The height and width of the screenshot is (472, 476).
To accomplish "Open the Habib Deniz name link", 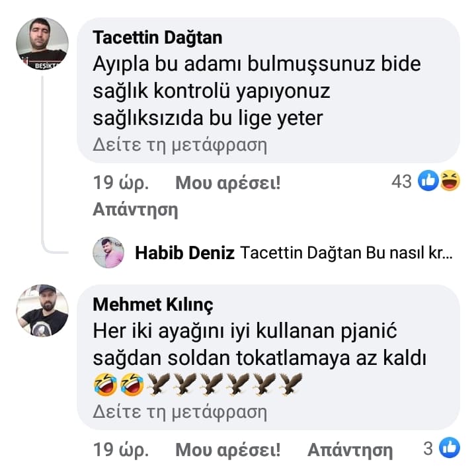I will pyautogui.click(x=184, y=253).
